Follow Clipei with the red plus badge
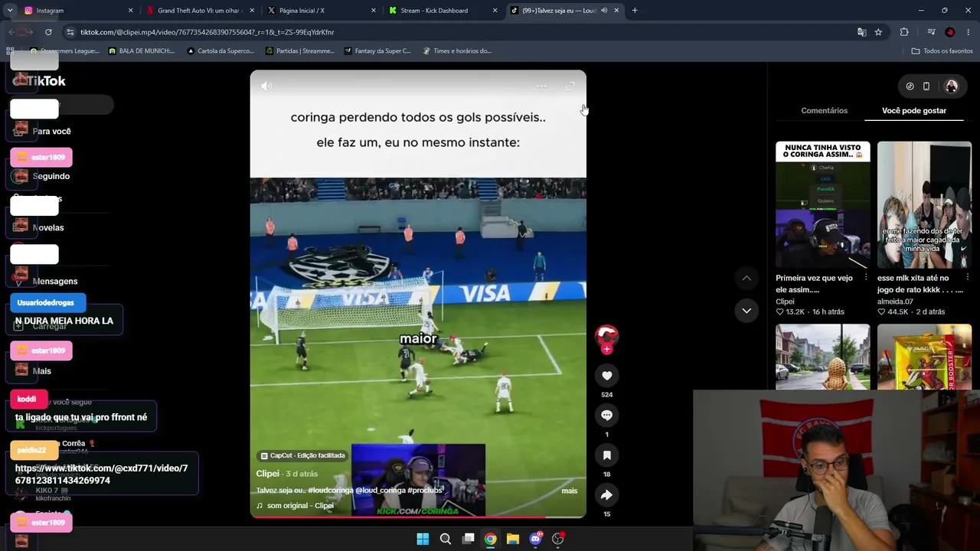Screen dimensions: 980x551 (606, 350)
